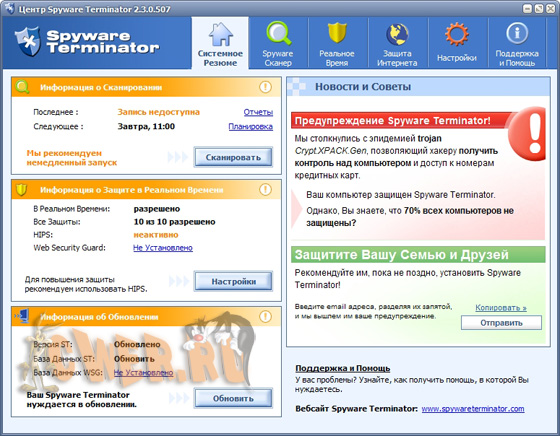Select the Системное Резюме tab label
The width and height of the screenshot is (560, 436).
pyautogui.click(x=220, y=58)
